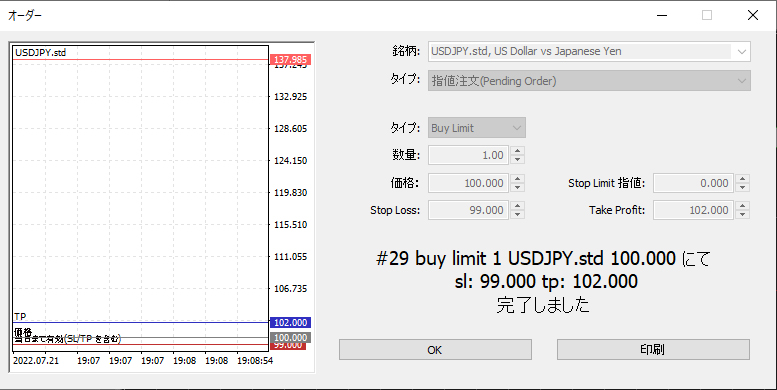Click the USDJPY.std chart title
The image size is (777, 390).
(41, 53)
